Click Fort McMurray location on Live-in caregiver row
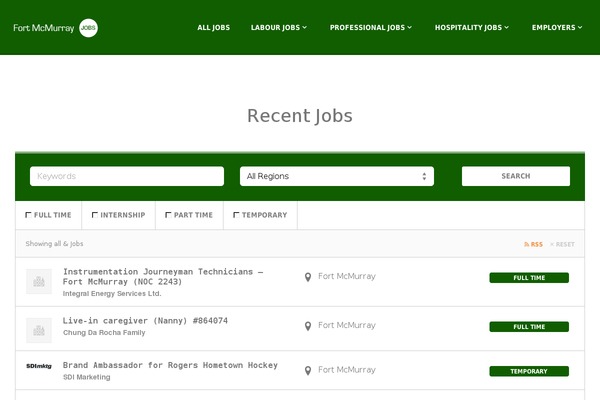Image resolution: width=600 pixels, height=400 pixels. click(x=347, y=325)
